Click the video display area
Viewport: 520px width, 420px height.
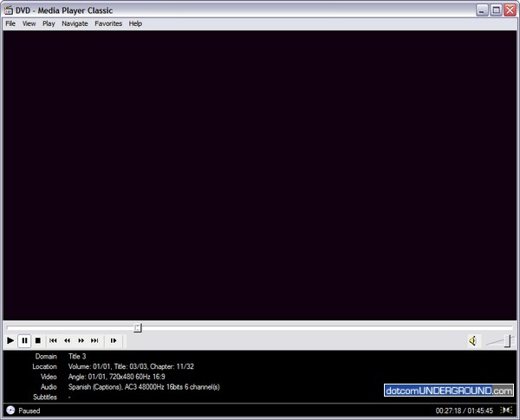pos(260,175)
